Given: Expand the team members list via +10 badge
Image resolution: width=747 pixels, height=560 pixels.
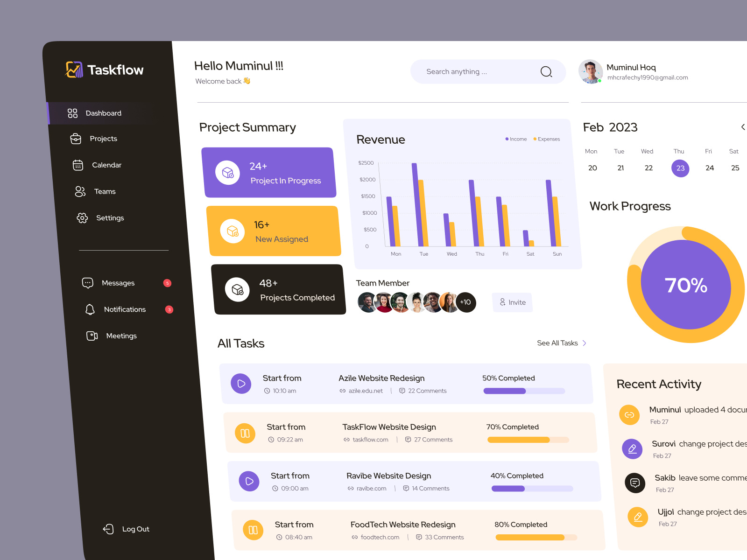Looking at the screenshot, I should pos(466,302).
